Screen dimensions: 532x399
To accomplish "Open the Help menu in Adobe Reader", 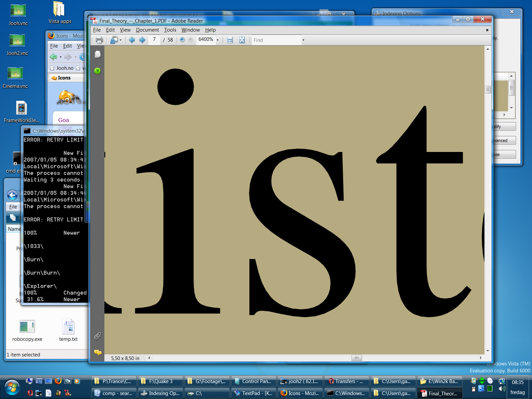I will 210,30.
